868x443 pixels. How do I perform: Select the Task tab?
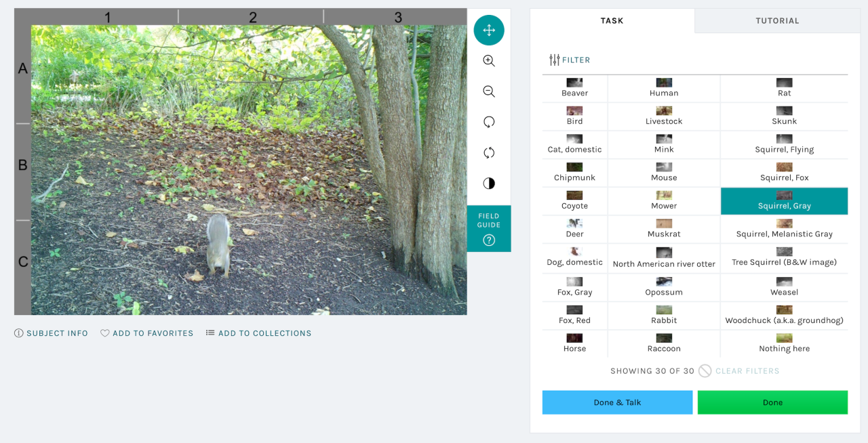pos(612,21)
